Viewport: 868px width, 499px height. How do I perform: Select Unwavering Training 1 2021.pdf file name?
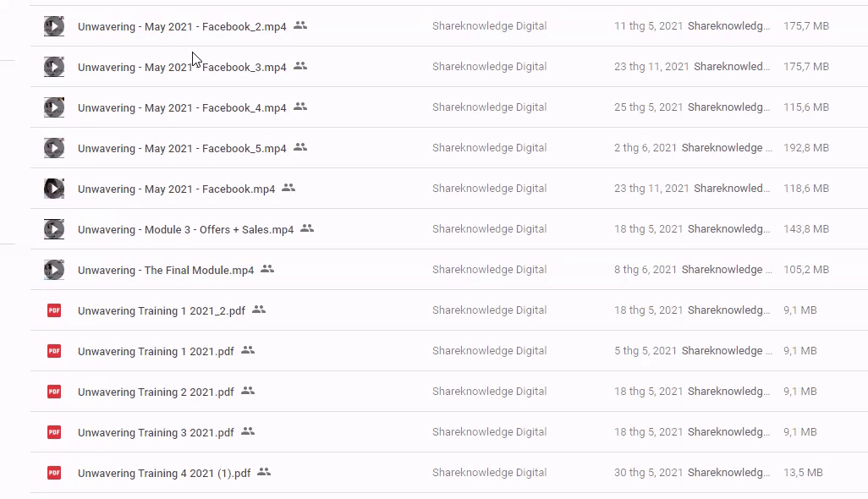pyautogui.click(x=156, y=352)
